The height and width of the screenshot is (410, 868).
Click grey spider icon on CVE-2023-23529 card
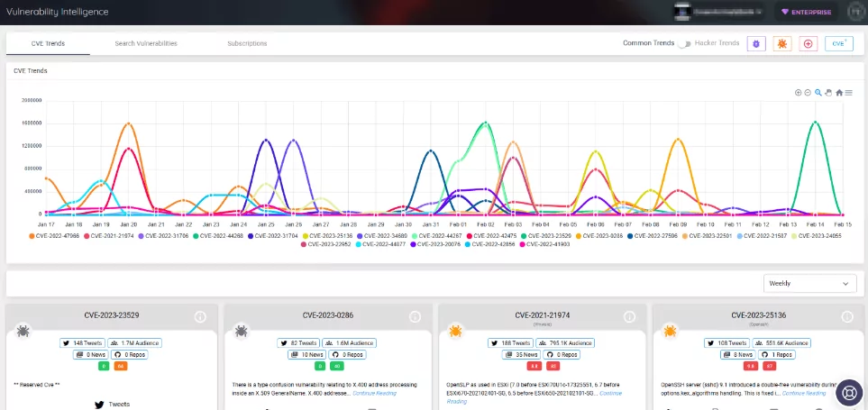pyautogui.click(x=23, y=332)
